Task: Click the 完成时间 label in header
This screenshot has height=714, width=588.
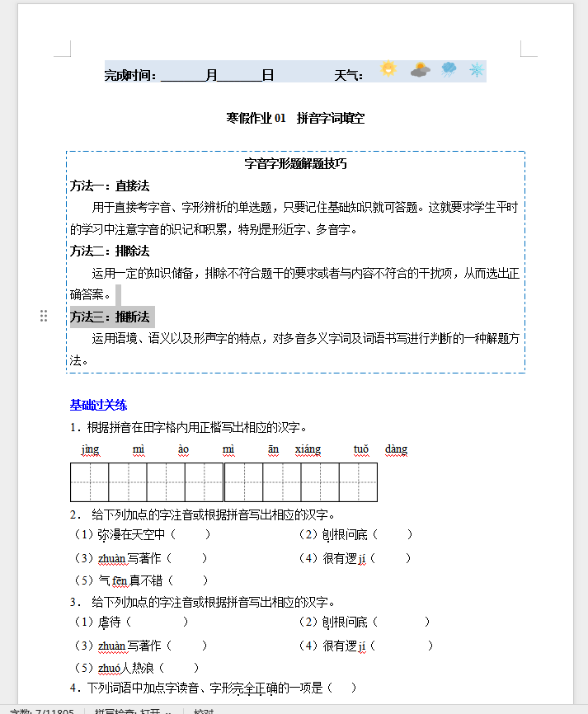Action: (x=130, y=75)
